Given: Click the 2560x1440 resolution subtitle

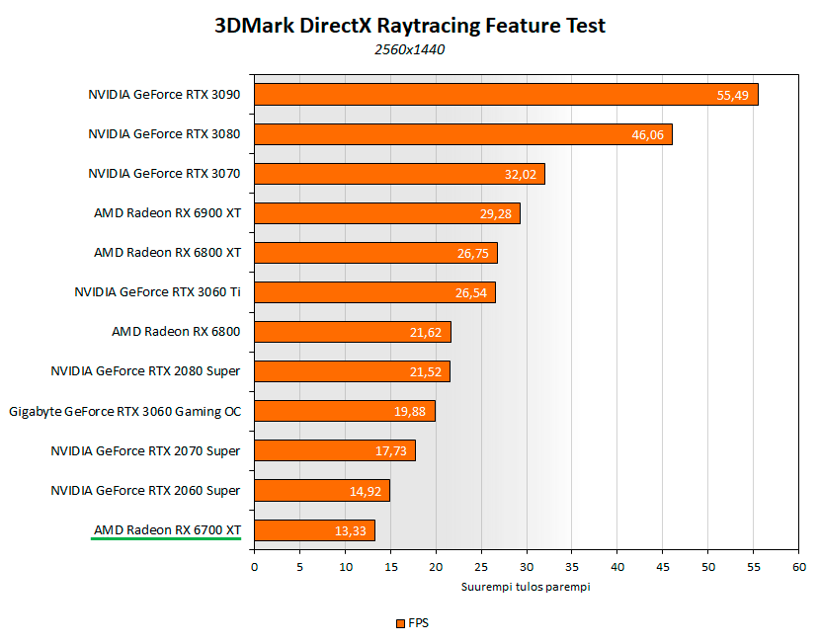Looking at the screenshot, I should (x=410, y=49).
